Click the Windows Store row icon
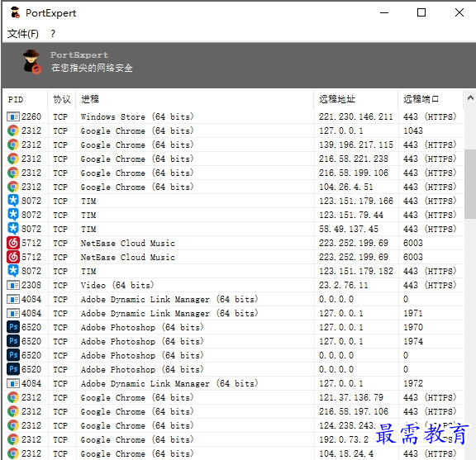Viewport: 476px width, 460px height. click(12, 116)
